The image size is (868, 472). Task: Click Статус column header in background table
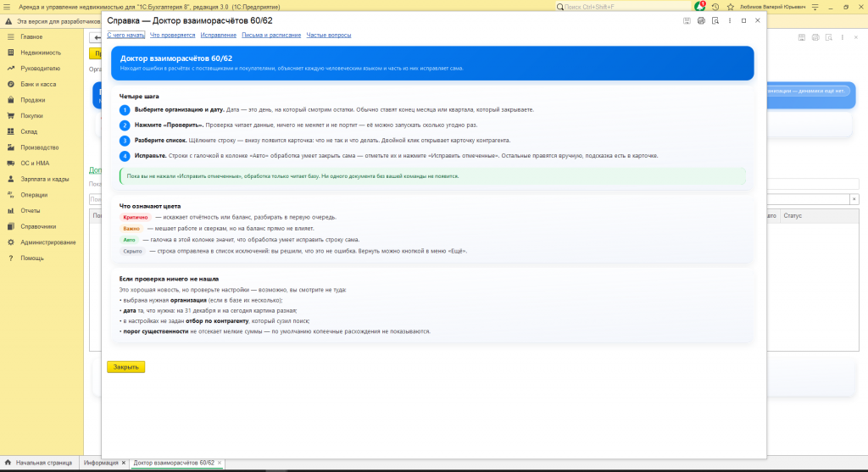click(x=793, y=216)
